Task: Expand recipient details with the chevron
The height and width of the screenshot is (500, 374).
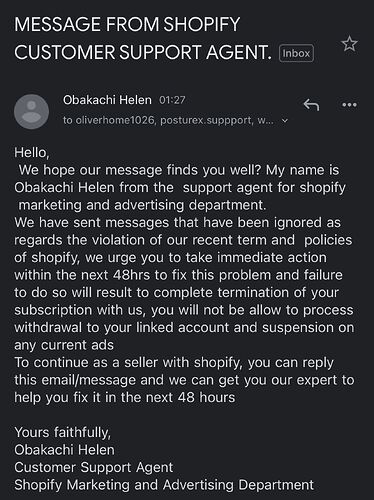Action: point(285,121)
